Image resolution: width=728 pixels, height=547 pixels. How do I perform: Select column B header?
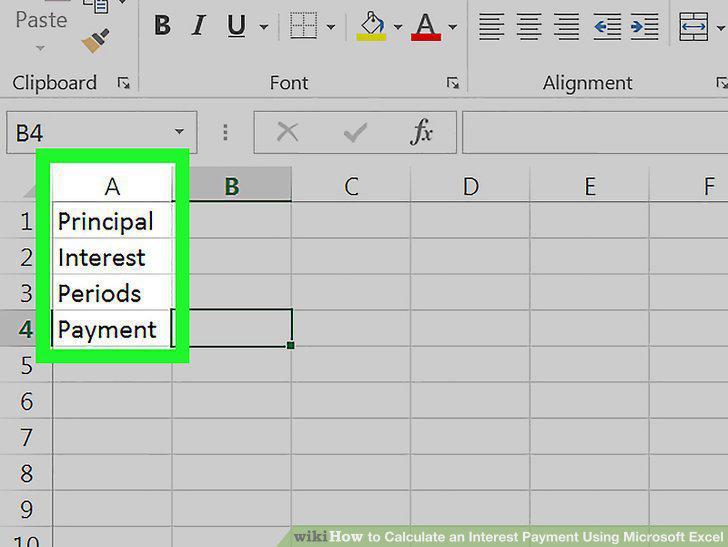click(232, 186)
